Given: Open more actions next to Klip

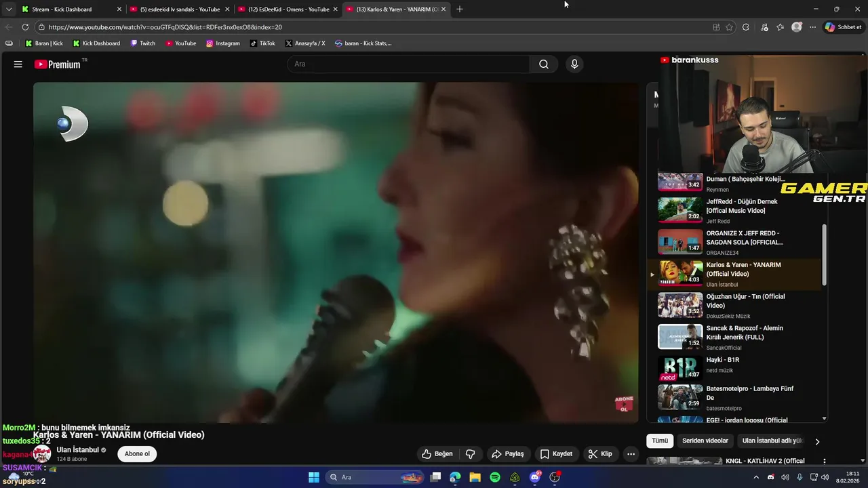Looking at the screenshot, I should [631, 454].
